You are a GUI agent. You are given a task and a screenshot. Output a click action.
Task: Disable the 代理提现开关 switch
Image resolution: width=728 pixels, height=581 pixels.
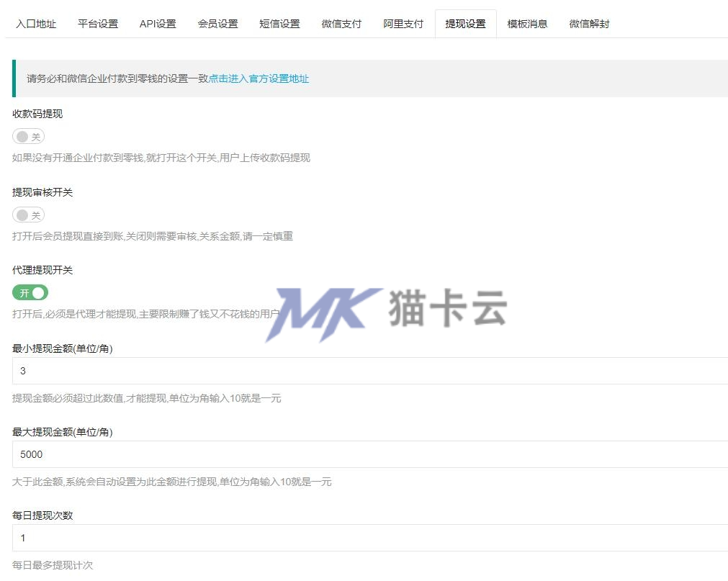click(x=30, y=293)
